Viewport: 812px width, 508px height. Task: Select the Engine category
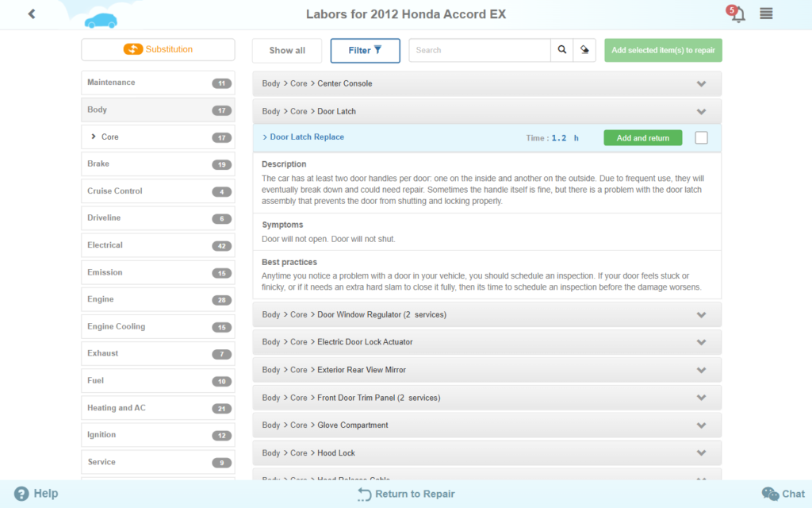tap(158, 299)
